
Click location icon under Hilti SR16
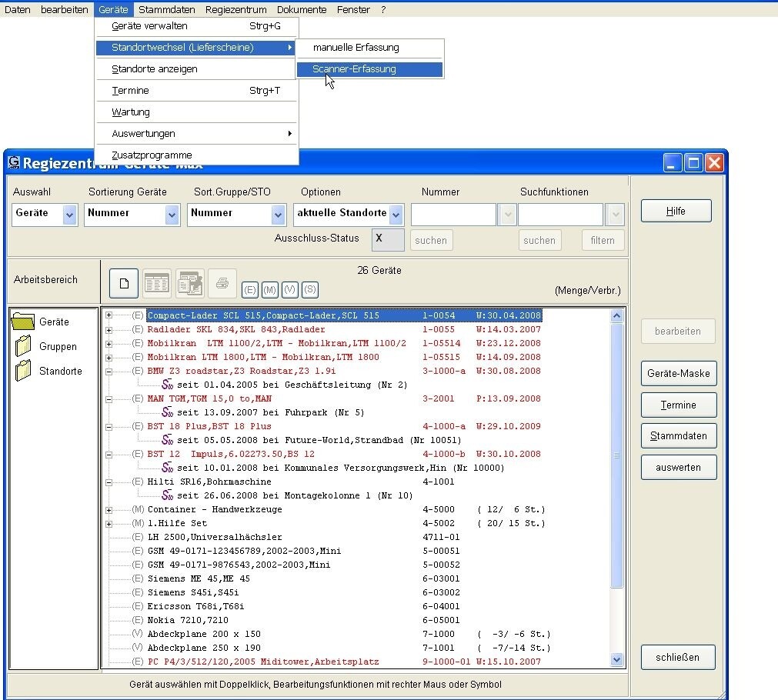[167, 495]
